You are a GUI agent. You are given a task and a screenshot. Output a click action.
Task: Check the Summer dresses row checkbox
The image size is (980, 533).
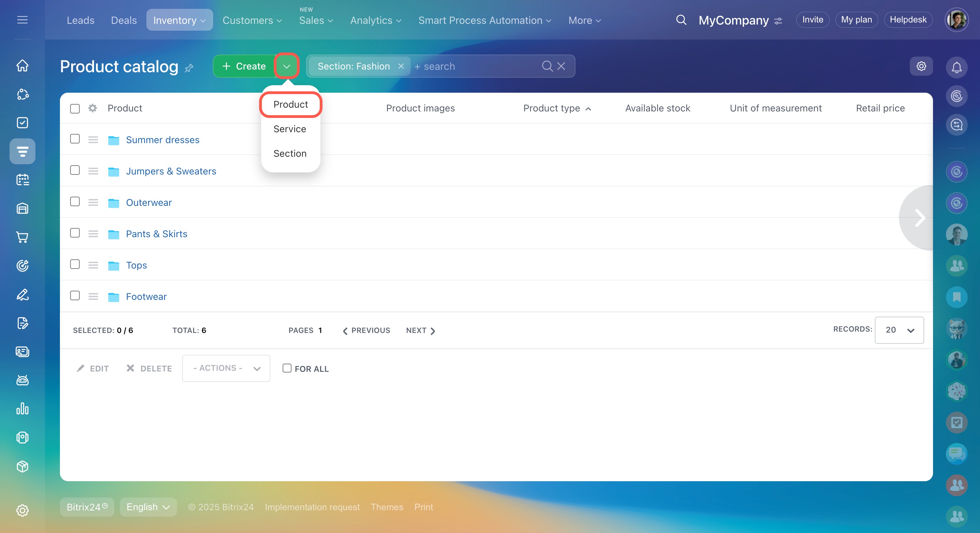click(x=75, y=139)
